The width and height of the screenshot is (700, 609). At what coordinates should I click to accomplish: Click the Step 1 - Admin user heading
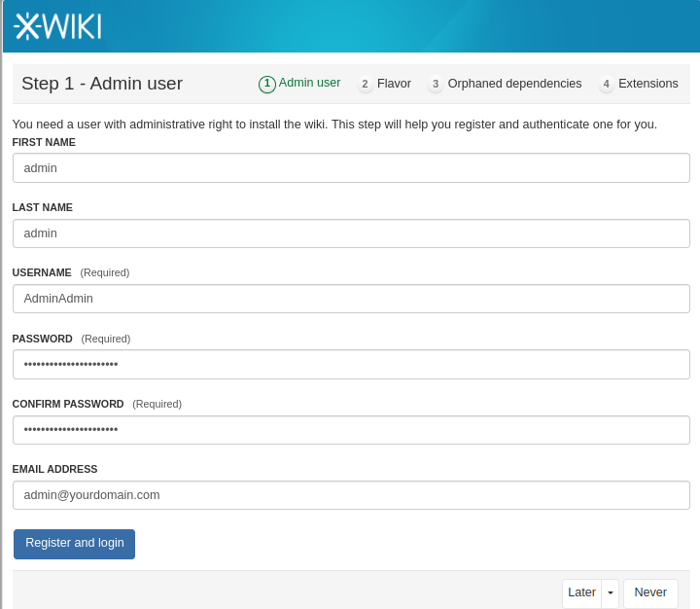coord(102,84)
